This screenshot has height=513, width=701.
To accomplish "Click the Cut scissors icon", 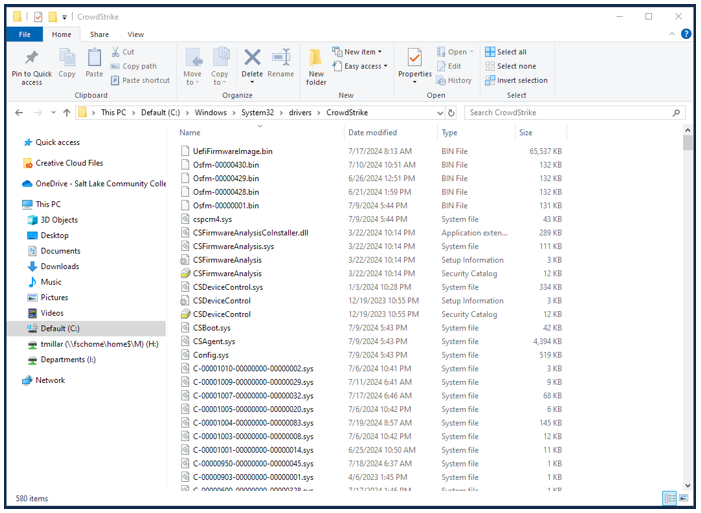I will pos(115,52).
